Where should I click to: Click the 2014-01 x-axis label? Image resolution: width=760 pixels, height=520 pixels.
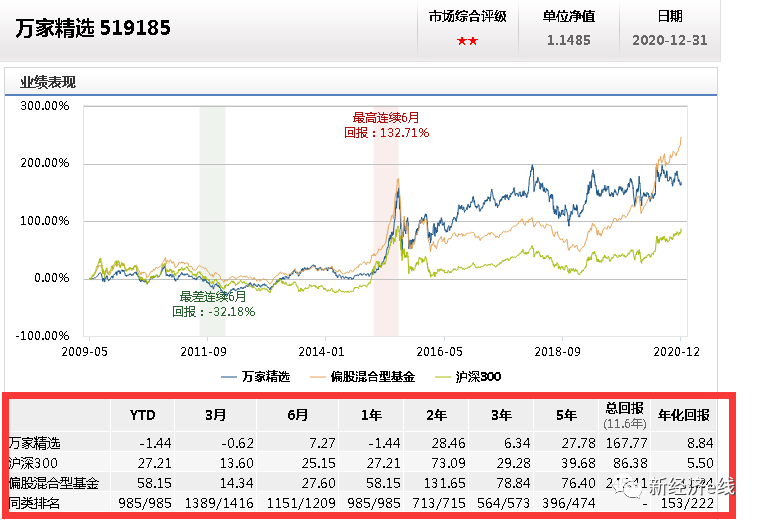(x=321, y=352)
